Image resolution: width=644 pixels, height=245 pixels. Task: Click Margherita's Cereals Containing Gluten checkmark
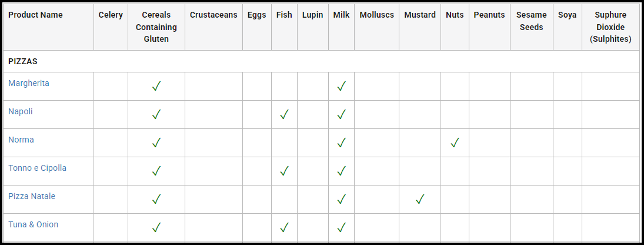tap(156, 87)
